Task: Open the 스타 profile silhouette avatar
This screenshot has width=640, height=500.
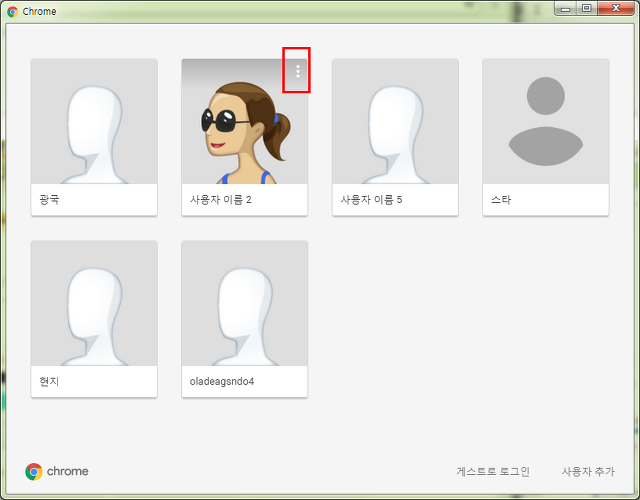Action: 546,121
